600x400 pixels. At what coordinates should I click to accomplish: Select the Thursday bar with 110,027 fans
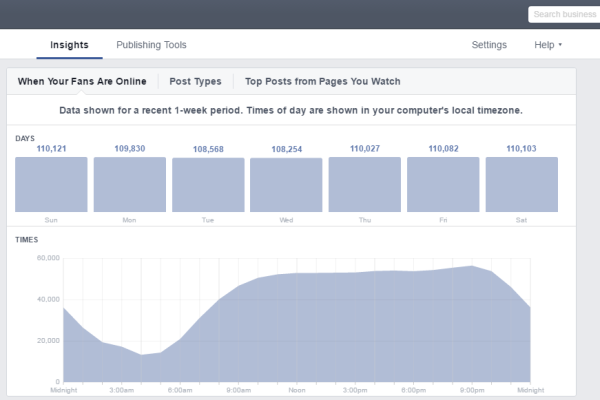click(x=365, y=184)
